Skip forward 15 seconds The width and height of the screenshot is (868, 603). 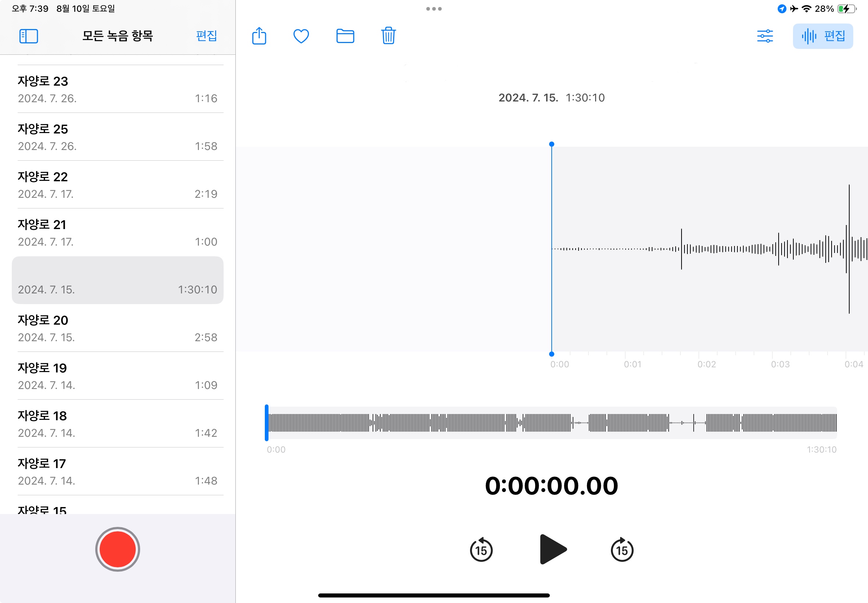[x=622, y=550]
